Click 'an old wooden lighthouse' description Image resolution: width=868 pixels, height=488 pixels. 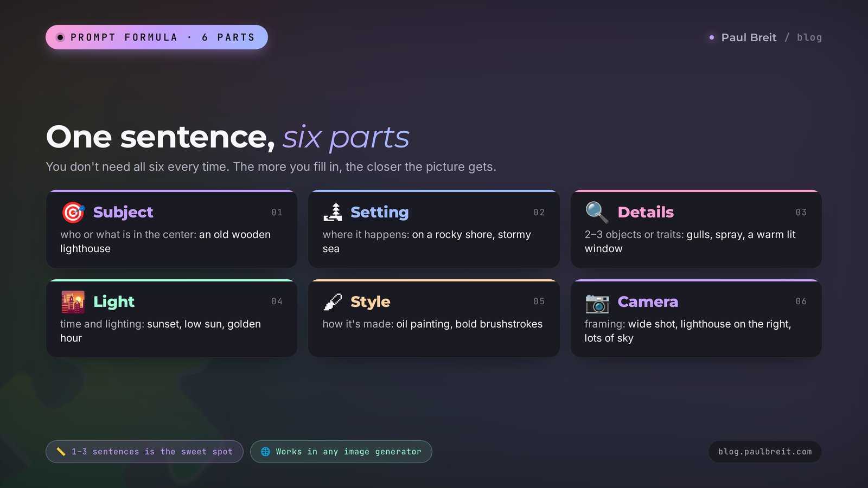pyautogui.click(x=165, y=241)
